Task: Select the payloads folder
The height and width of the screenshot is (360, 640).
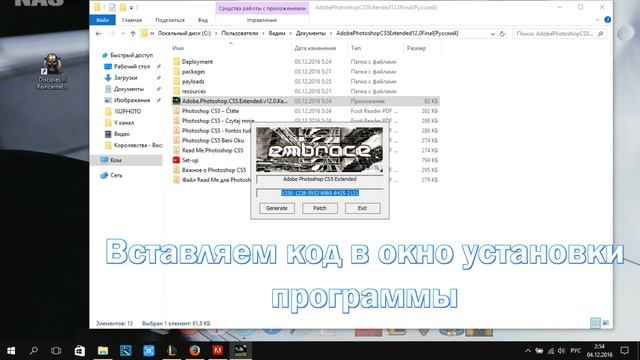Action: coord(193,81)
